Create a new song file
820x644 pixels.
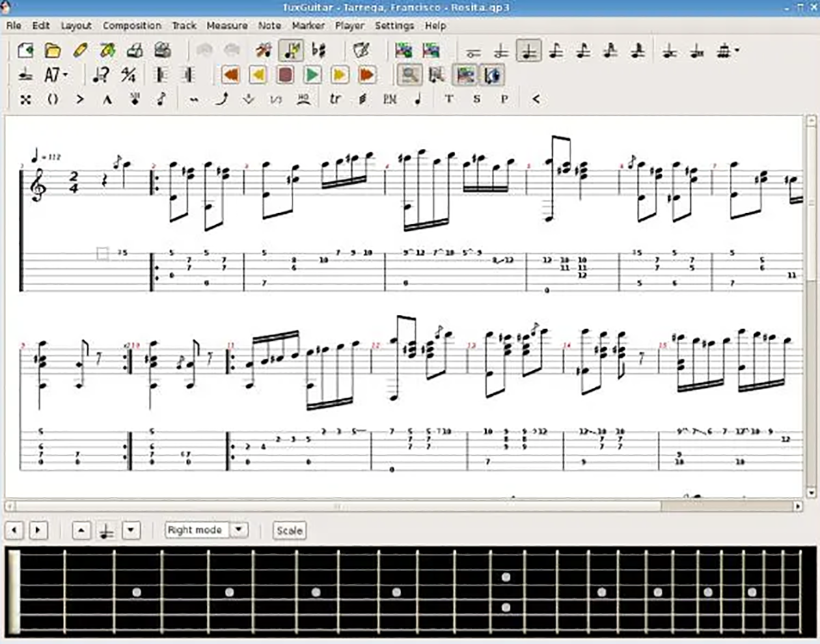point(25,51)
